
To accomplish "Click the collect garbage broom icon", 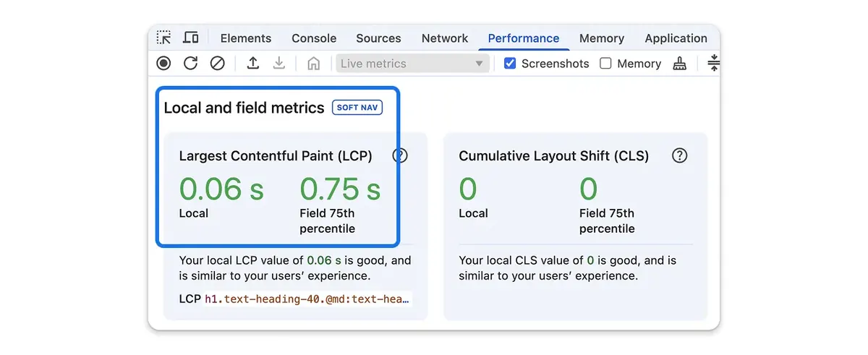I will pyautogui.click(x=679, y=64).
